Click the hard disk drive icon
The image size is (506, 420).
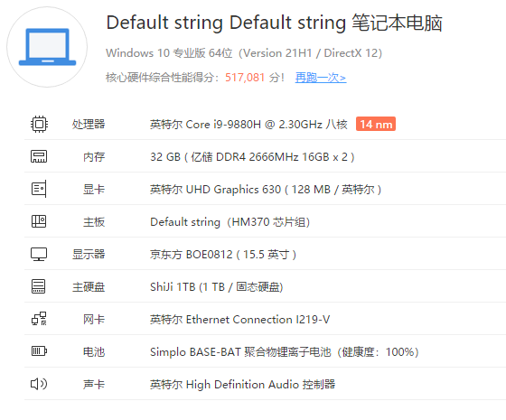38,286
